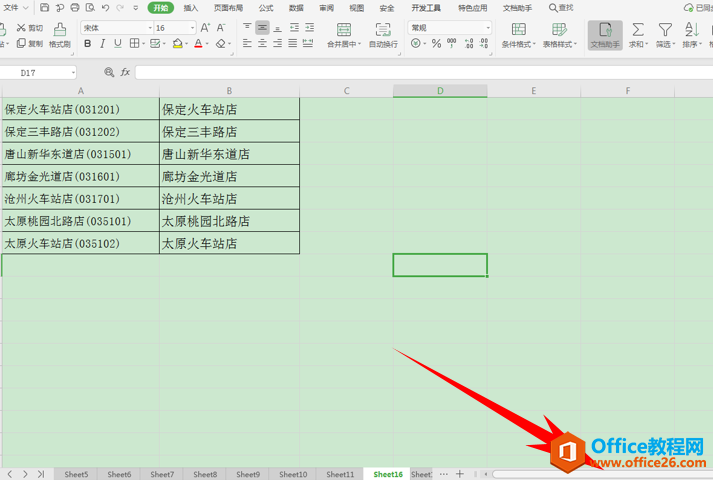Toggle Align Right horizontal alignment

277,43
